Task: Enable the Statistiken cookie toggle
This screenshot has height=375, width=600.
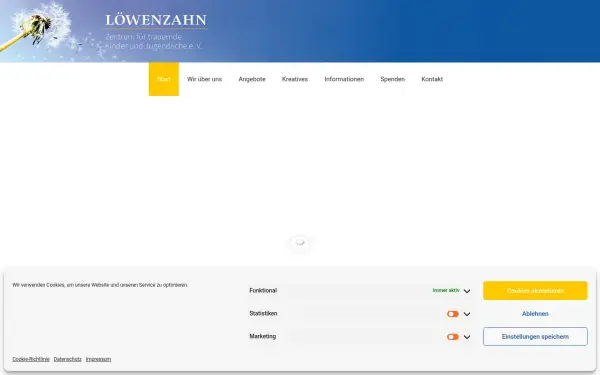Action: tap(453, 314)
